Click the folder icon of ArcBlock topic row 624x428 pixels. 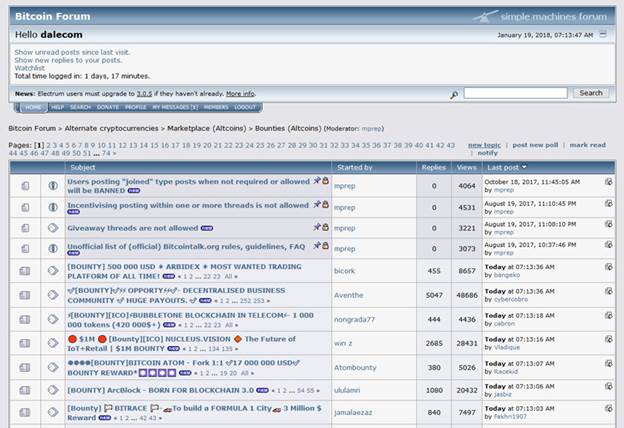pos(25,390)
